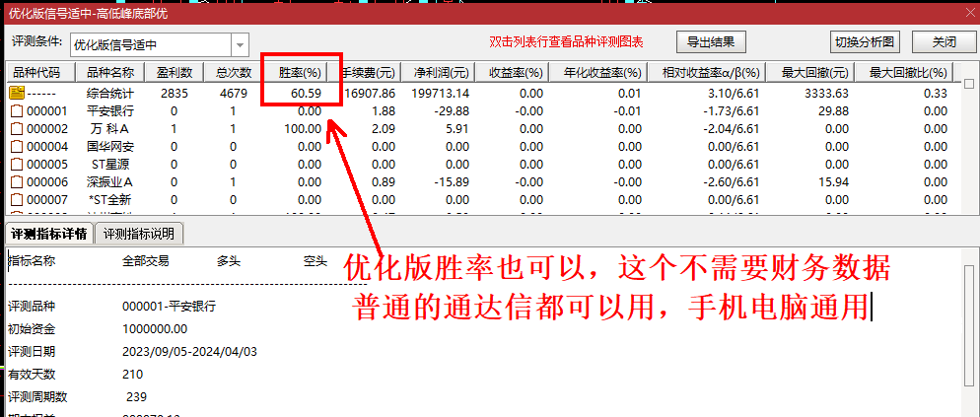Click the icon of row 000001
980x417 pixels.
coord(17,112)
